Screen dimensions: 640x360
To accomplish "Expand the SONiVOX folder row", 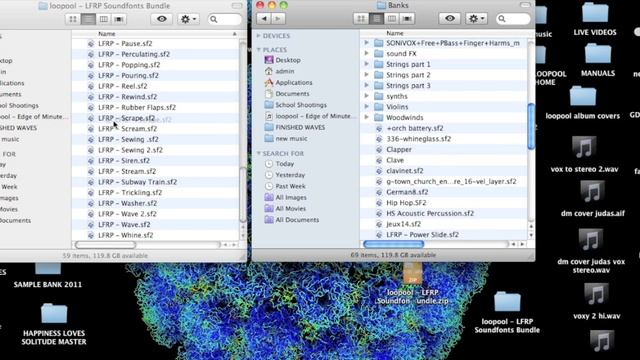I will [x=367, y=43].
